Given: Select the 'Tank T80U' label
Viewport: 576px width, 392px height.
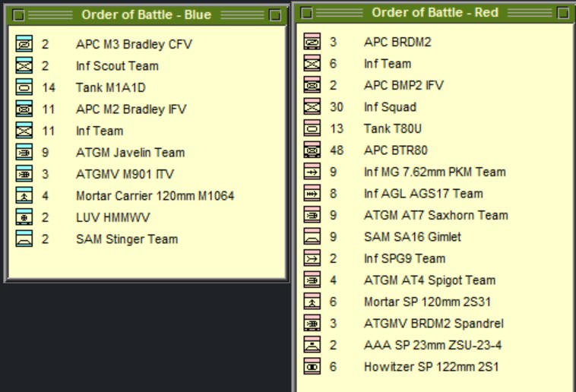Looking at the screenshot, I should tap(393, 128).
